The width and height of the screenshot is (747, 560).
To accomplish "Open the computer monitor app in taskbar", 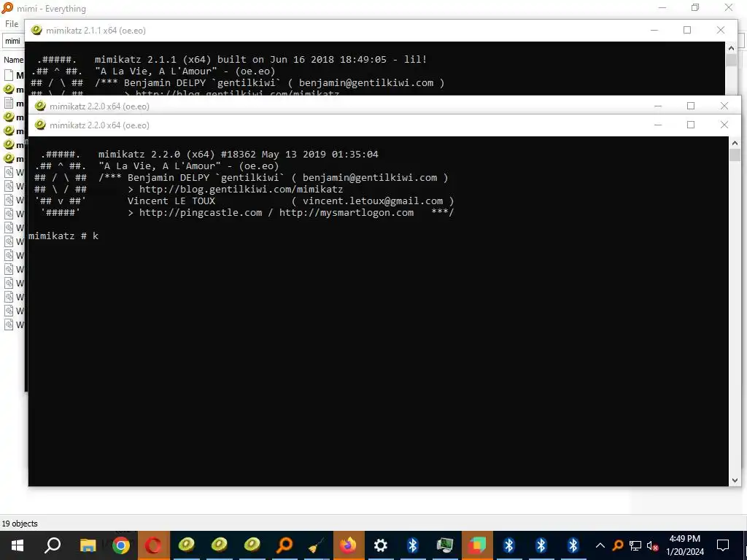I will tap(445, 545).
